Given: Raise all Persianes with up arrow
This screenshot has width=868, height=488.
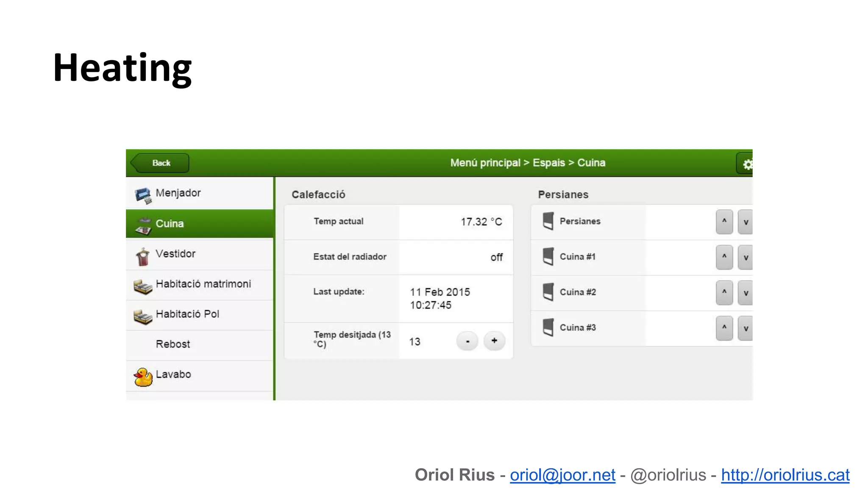Looking at the screenshot, I should click(x=724, y=222).
